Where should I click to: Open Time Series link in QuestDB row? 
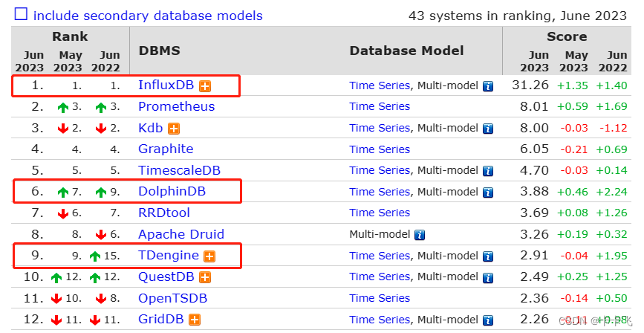(x=380, y=277)
